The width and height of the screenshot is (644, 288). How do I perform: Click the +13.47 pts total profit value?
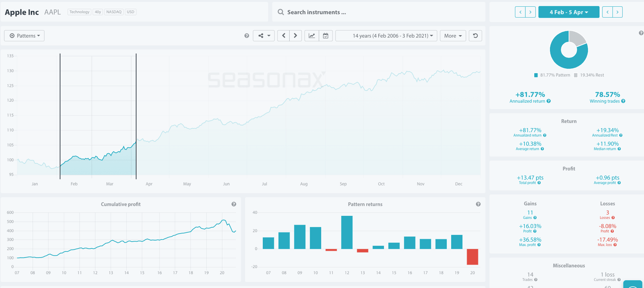pos(530,177)
